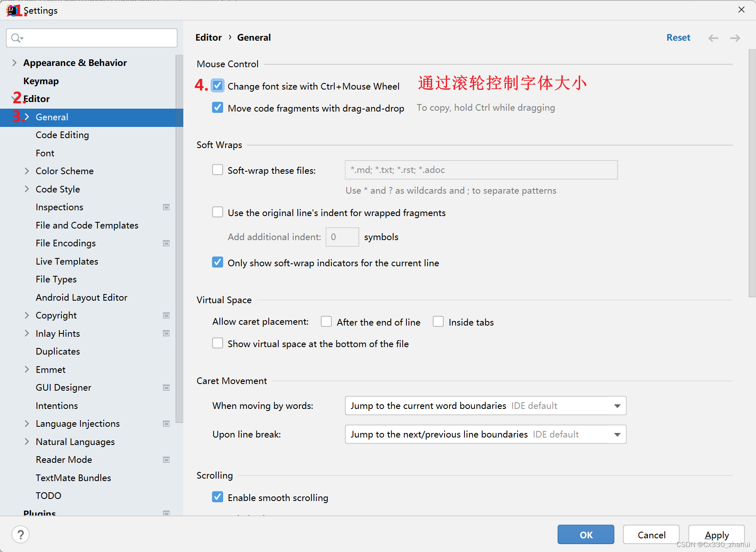Expand the Emmet node

tap(27, 369)
